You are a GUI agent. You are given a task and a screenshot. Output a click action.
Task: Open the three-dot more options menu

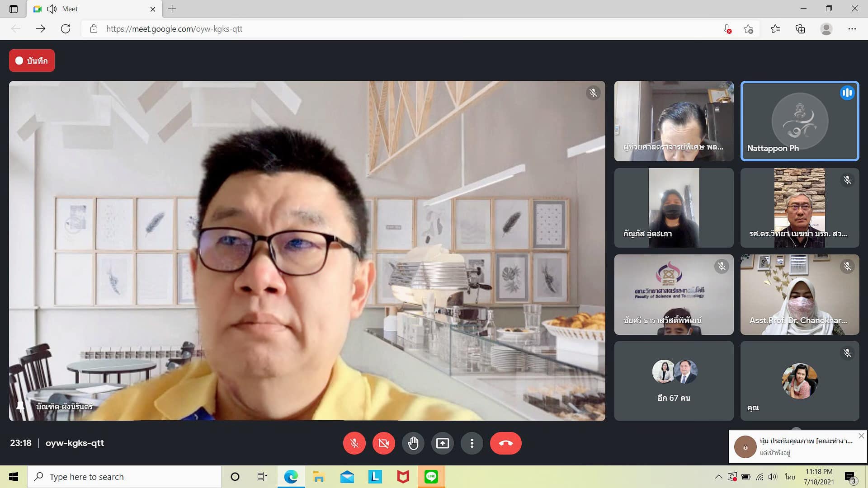pyautogui.click(x=472, y=443)
